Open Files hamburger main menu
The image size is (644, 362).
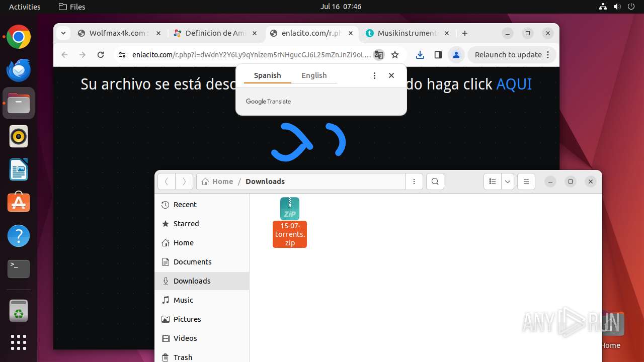(526, 182)
